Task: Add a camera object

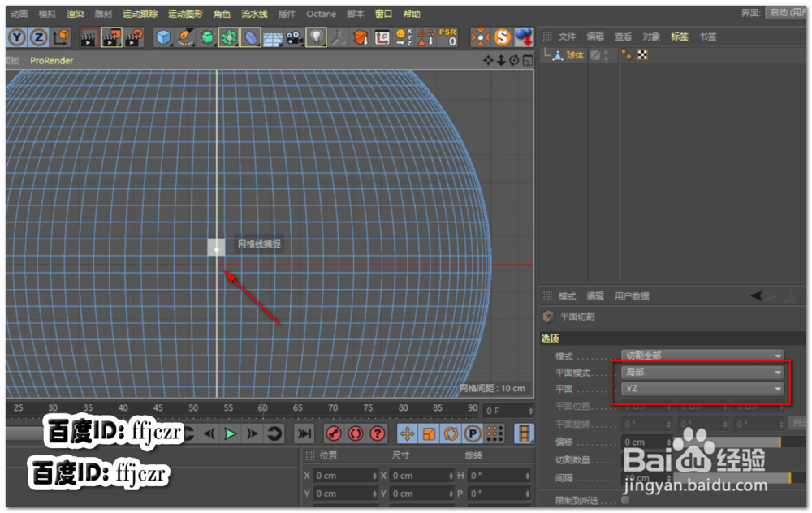Action: (x=295, y=38)
